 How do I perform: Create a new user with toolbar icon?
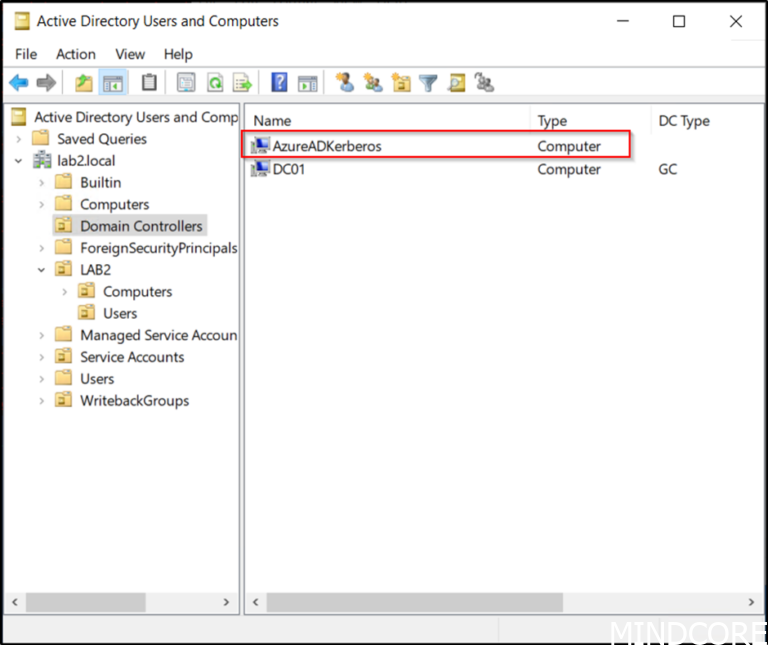click(x=345, y=82)
